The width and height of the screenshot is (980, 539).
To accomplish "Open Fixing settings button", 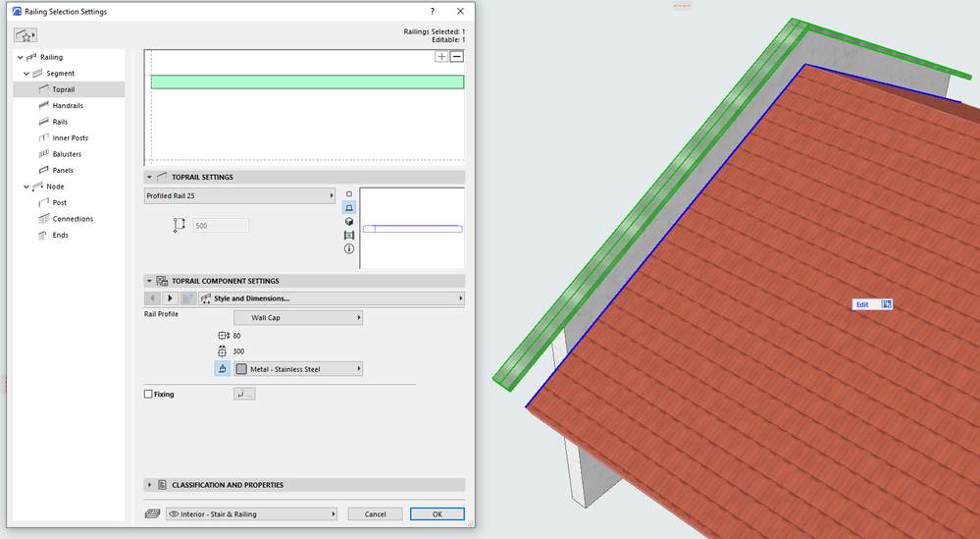I will (x=244, y=394).
